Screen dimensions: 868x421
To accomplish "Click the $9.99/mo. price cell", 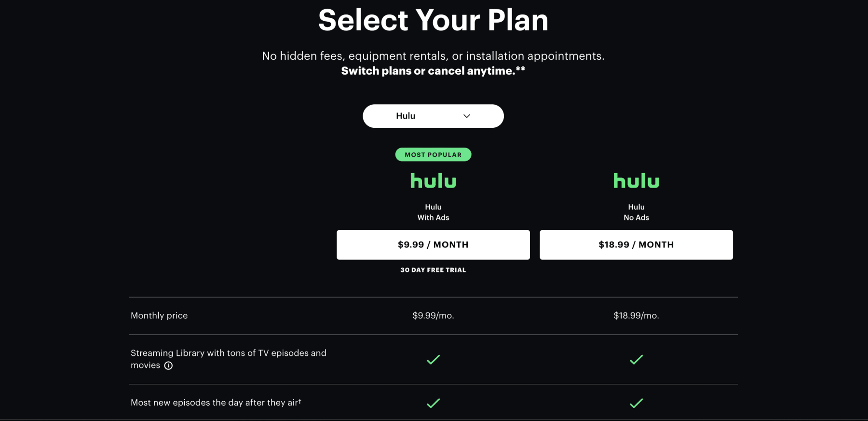I will (433, 316).
